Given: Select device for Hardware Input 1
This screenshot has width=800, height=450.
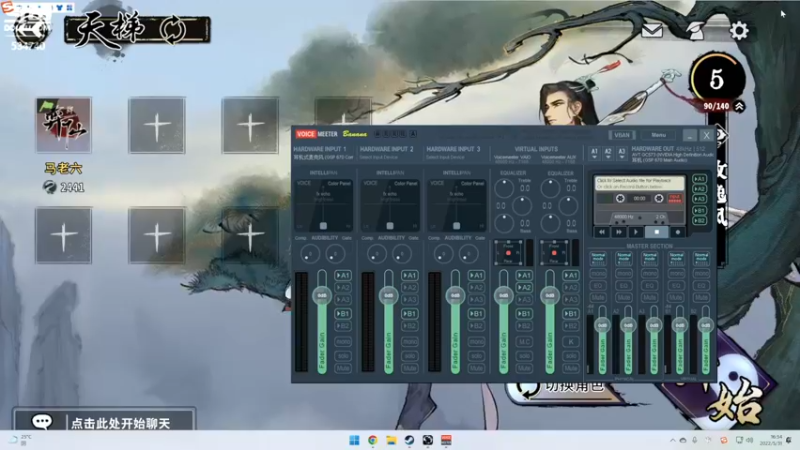Looking at the screenshot, I should (x=323, y=158).
